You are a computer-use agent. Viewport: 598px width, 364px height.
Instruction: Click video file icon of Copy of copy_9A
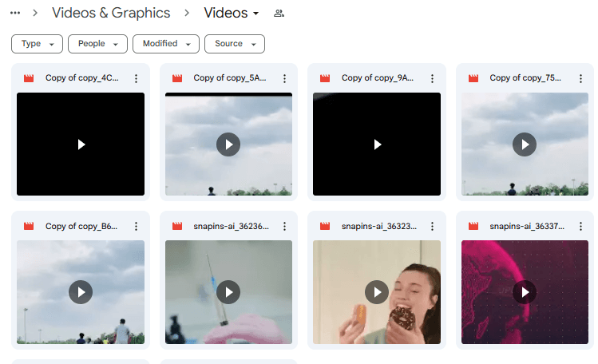325,78
